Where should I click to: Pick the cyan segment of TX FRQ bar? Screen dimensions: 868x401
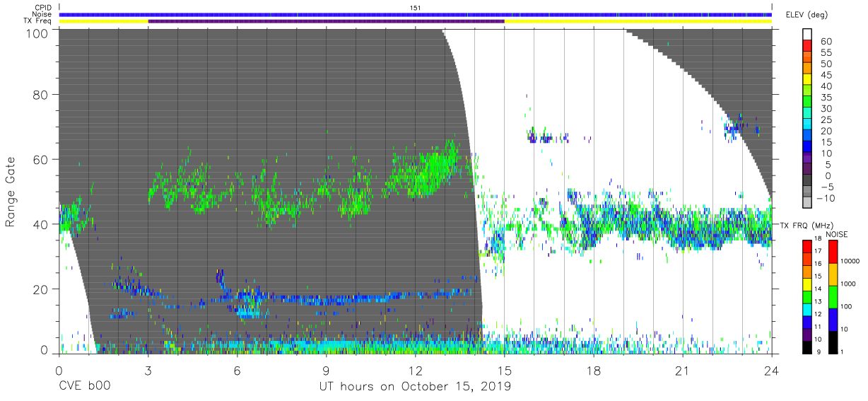click(807, 309)
